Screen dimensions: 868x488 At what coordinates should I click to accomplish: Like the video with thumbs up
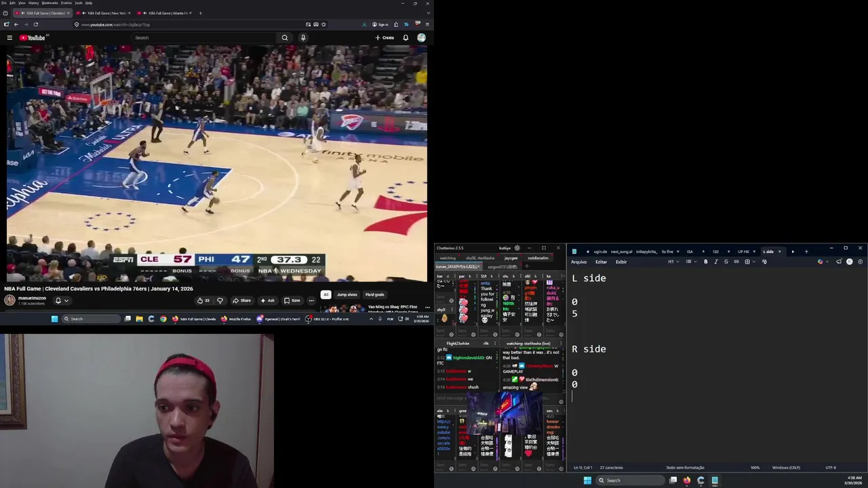(x=203, y=300)
